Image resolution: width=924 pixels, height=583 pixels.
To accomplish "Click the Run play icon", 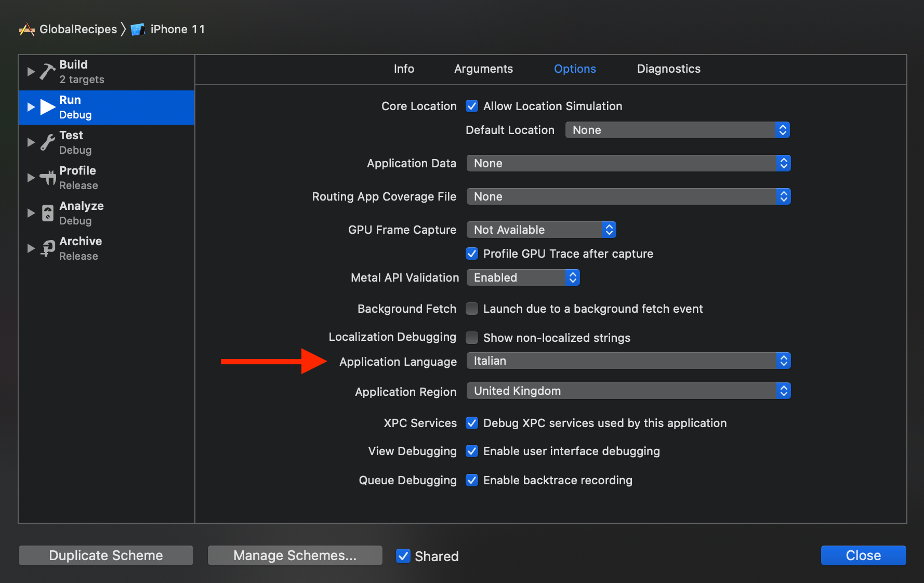I will tap(47, 107).
